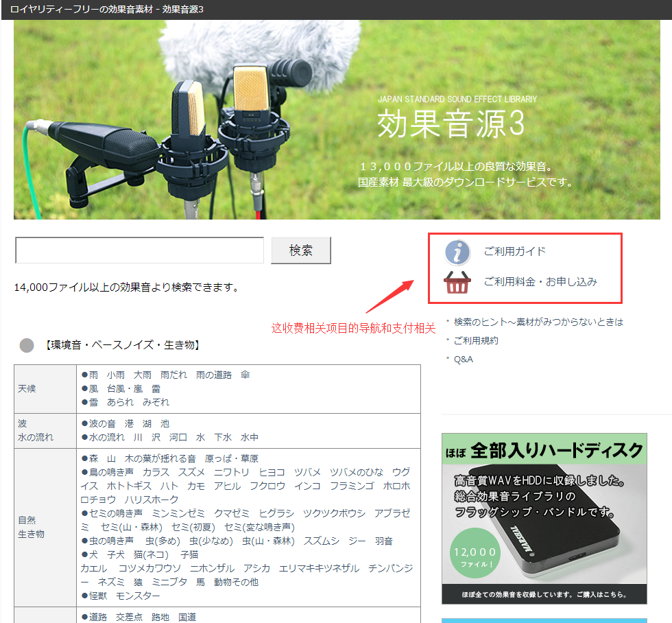Screen dimensions: 672x623
Task: Select the ニホンザル category
Action: pyautogui.click(x=212, y=569)
